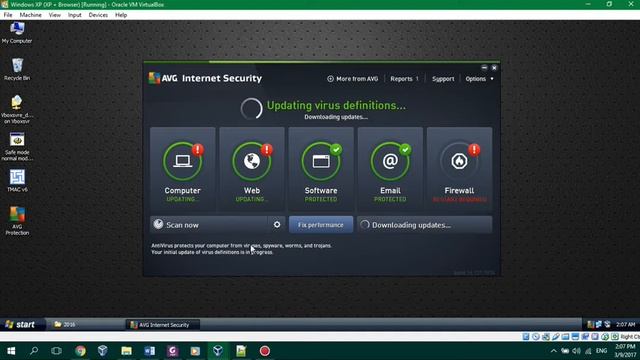Open VirtualBox File menu
This screenshot has height=360, width=640.
(x=8, y=15)
